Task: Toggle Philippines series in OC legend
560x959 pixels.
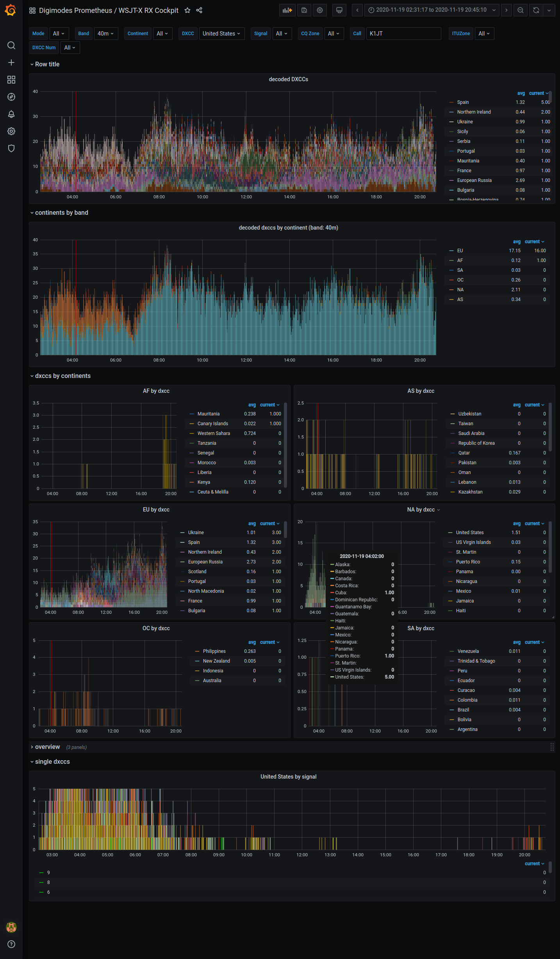Action: 214,651
